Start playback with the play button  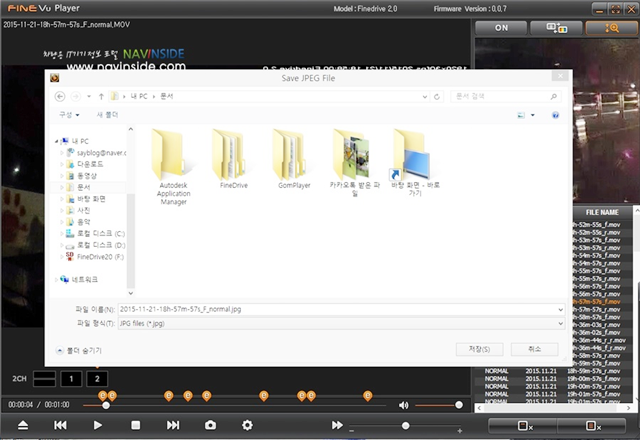pos(98,425)
